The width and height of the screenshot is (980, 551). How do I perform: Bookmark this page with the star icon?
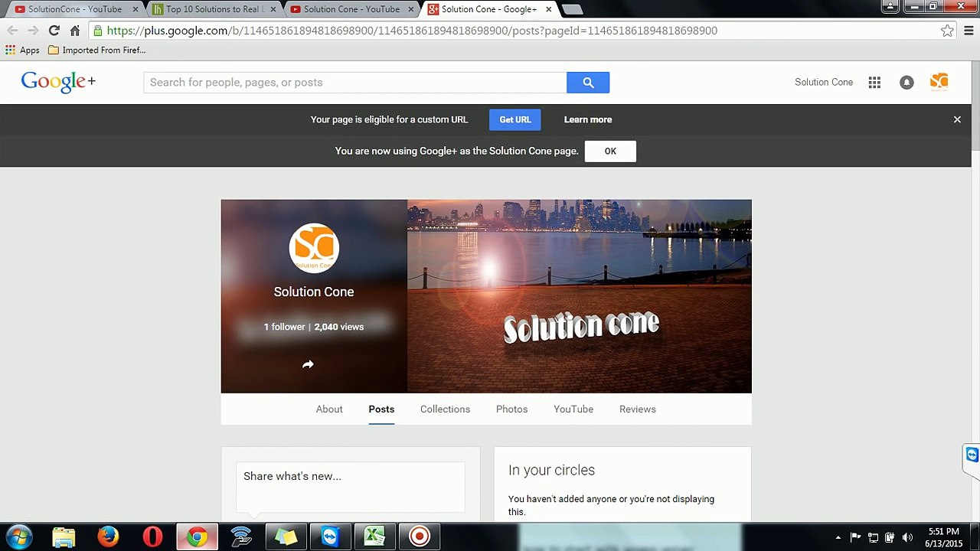[947, 31]
